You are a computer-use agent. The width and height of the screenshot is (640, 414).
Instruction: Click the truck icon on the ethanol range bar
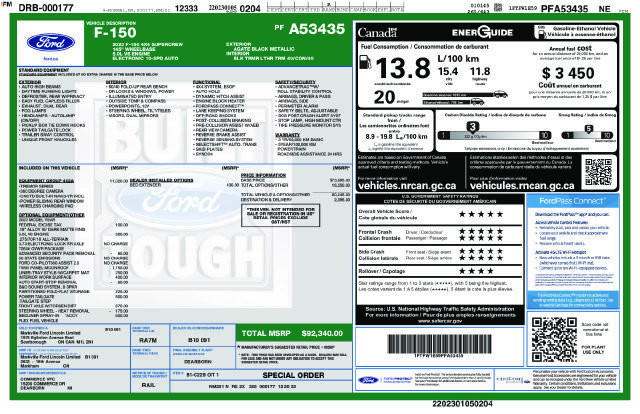[x=477, y=102]
